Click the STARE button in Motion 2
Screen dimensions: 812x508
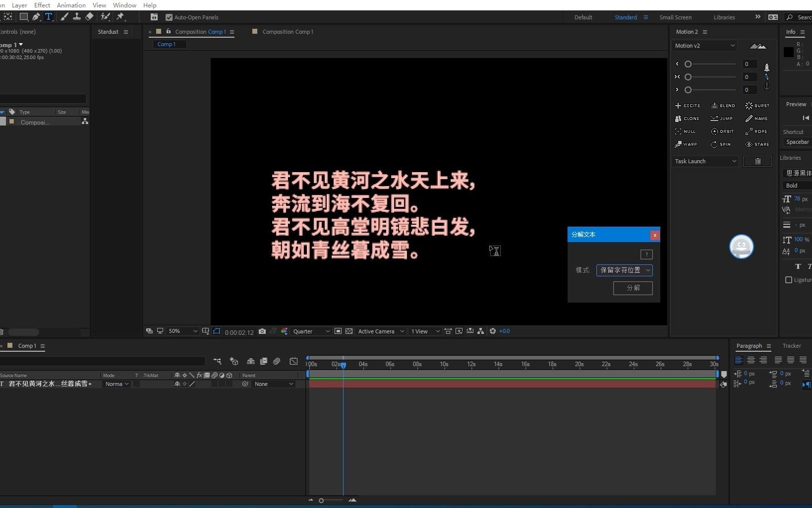[757, 144]
